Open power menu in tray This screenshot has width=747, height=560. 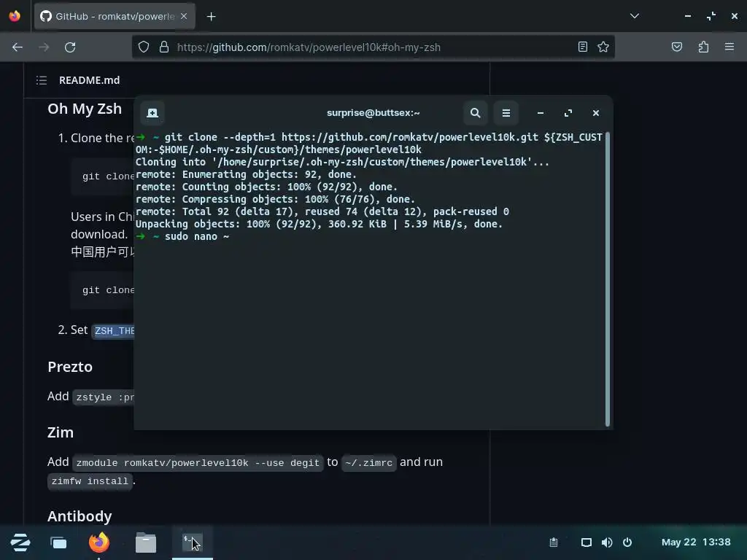(627, 542)
